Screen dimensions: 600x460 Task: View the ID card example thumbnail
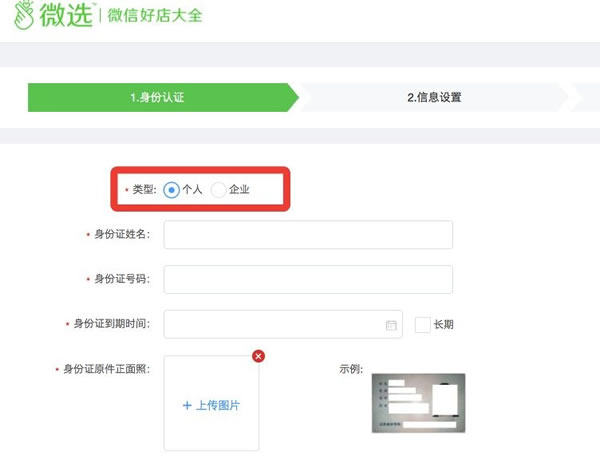(x=418, y=403)
